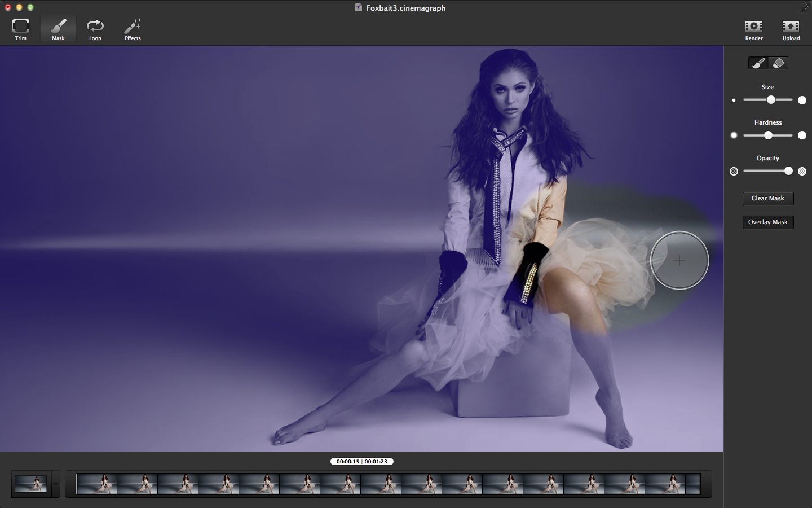Screen dimensions: 812x508
Task: Click the Hardness slider handle
Action: [x=768, y=135]
